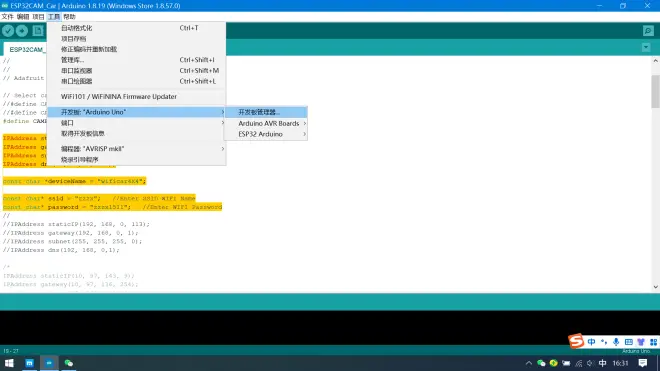Toggle taskbar IME 中 indicator
Viewport: 660px width, 371px height.
603,363
